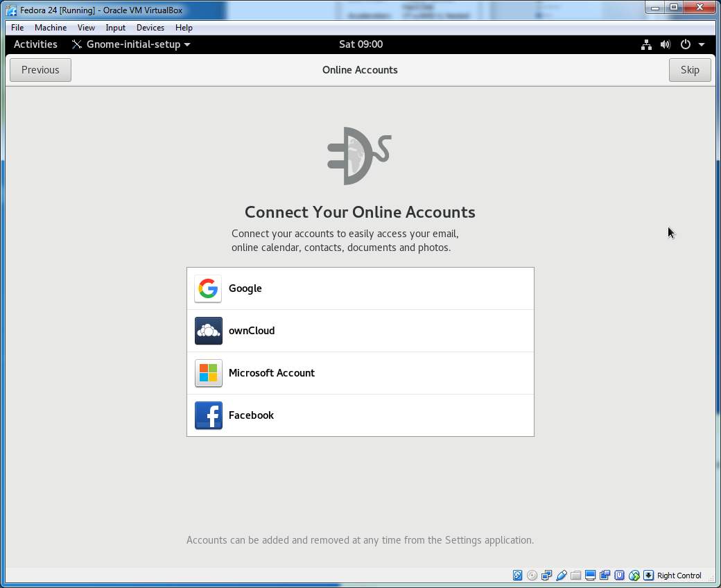Screen dimensions: 721x588
Task: Click the VirtualBox display monitor status icon
Action: (591, 576)
